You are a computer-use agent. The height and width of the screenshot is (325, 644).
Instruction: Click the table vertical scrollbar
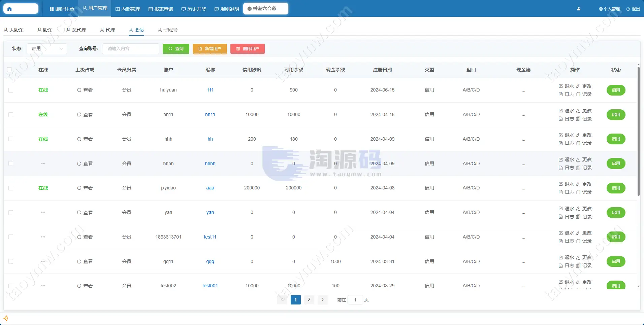point(638,131)
